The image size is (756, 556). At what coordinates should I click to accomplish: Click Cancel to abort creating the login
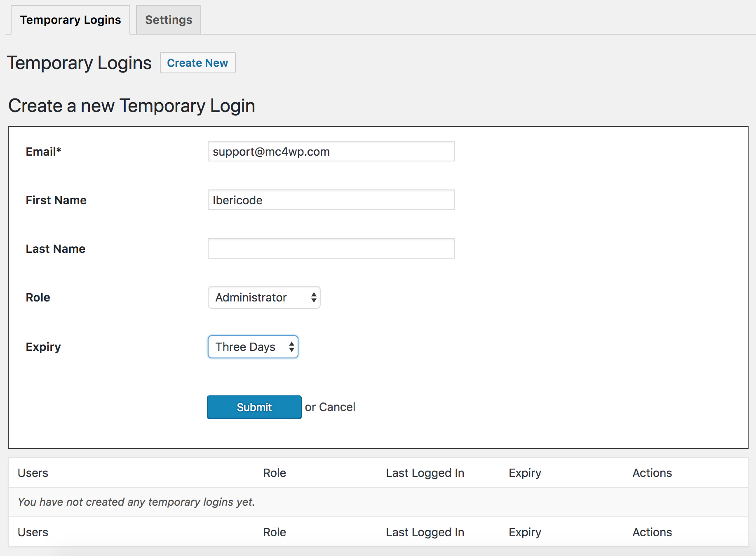[x=343, y=407]
